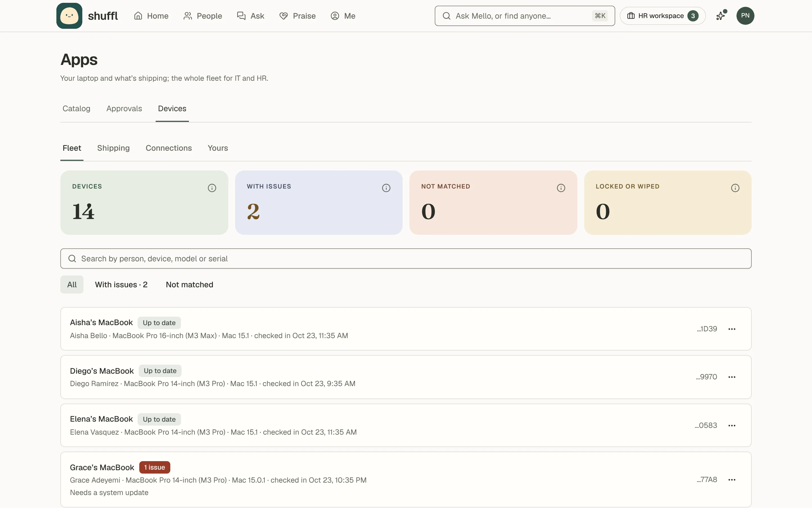Switch to the Approvals tab

(x=124, y=109)
